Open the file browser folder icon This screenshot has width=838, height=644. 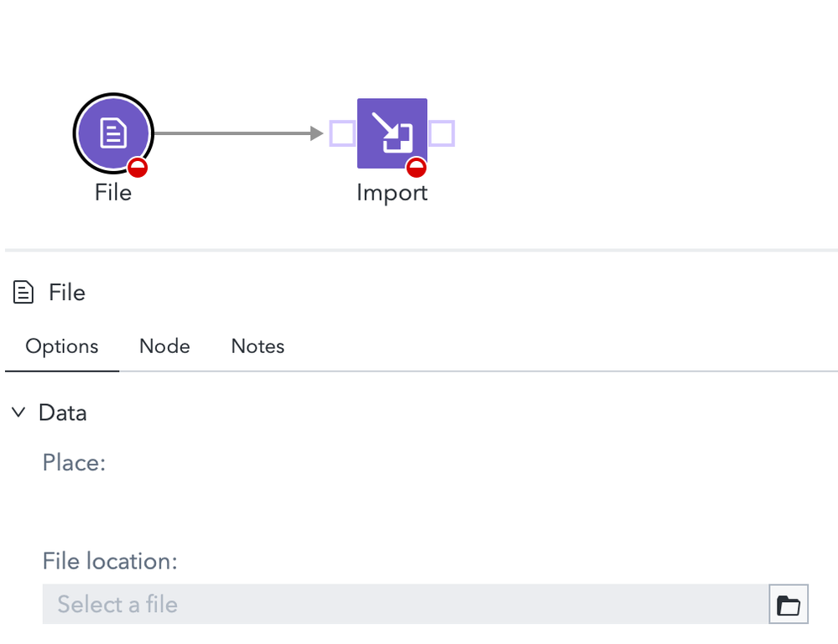[x=789, y=605]
